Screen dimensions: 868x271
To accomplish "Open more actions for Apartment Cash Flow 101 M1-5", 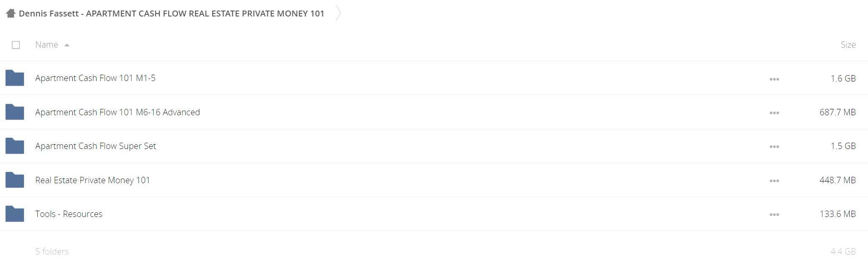I will click(x=774, y=79).
